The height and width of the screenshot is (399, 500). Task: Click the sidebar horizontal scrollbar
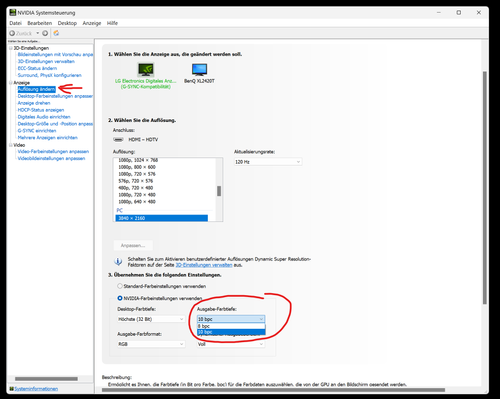tap(46, 379)
